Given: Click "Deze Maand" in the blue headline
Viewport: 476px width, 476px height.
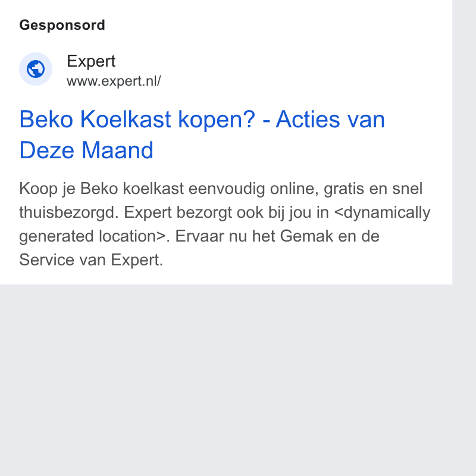Looking at the screenshot, I should click(x=86, y=150).
